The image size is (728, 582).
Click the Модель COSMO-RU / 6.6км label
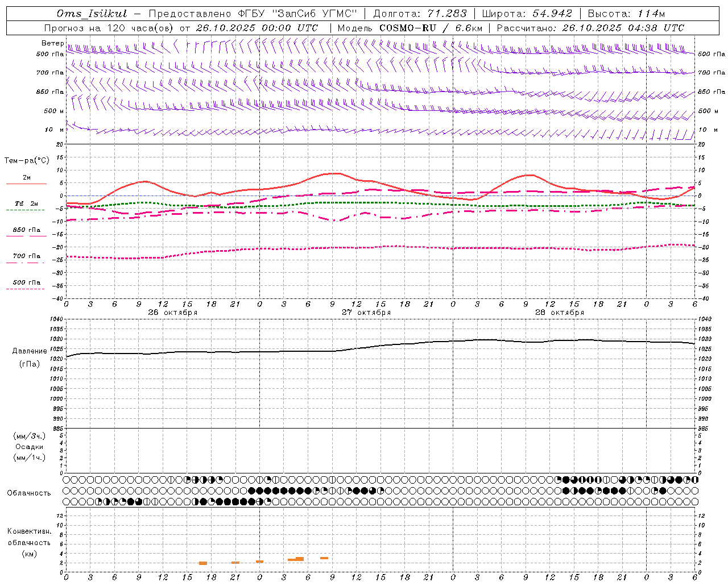409,28
